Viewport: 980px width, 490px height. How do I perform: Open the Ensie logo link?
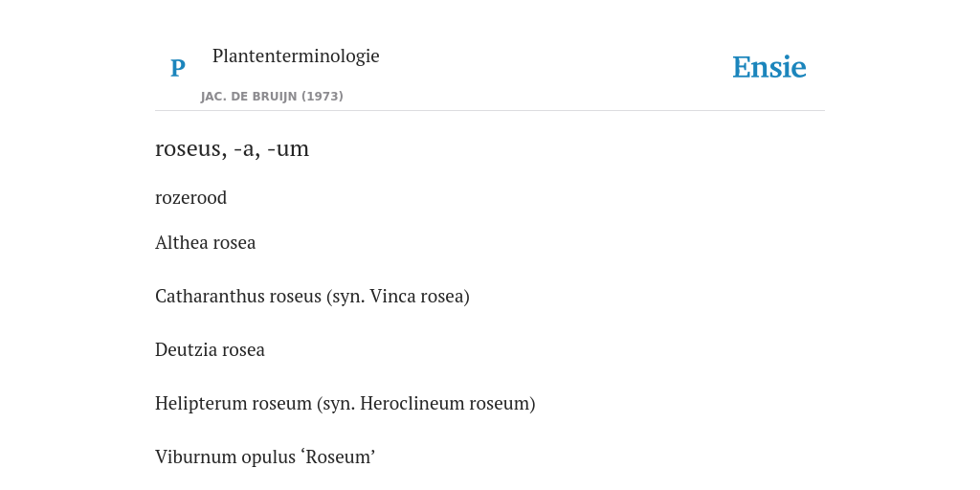click(769, 67)
